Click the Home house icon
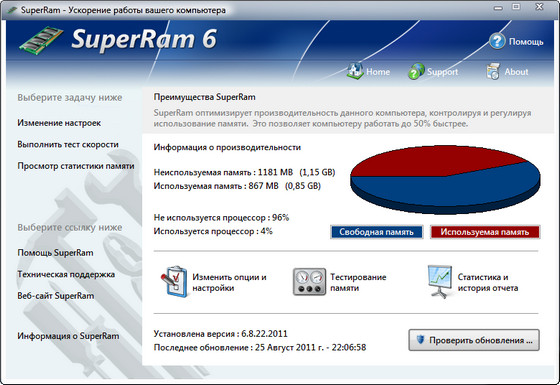Screen dimensions: 560x385 coord(355,71)
